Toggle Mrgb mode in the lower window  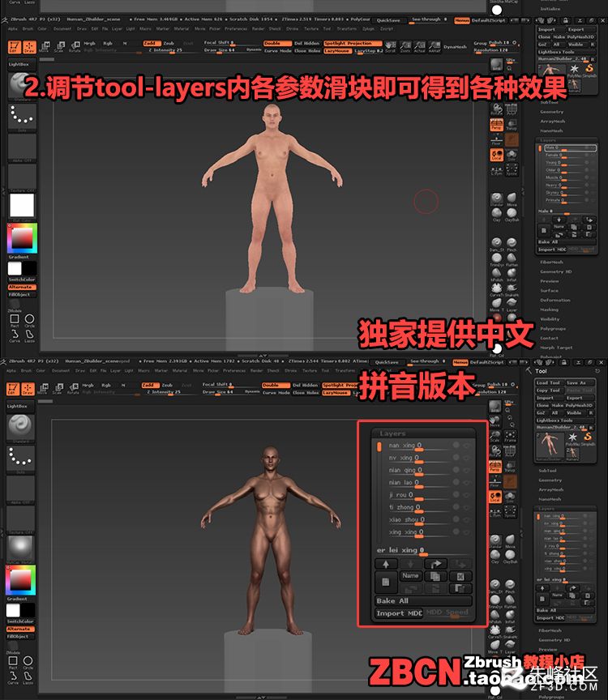88,385
